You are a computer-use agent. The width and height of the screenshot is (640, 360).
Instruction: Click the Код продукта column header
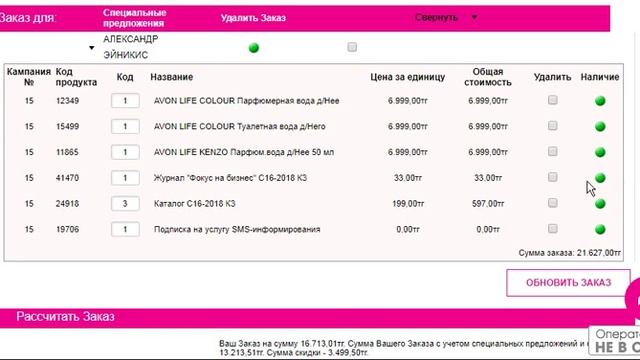click(76, 77)
